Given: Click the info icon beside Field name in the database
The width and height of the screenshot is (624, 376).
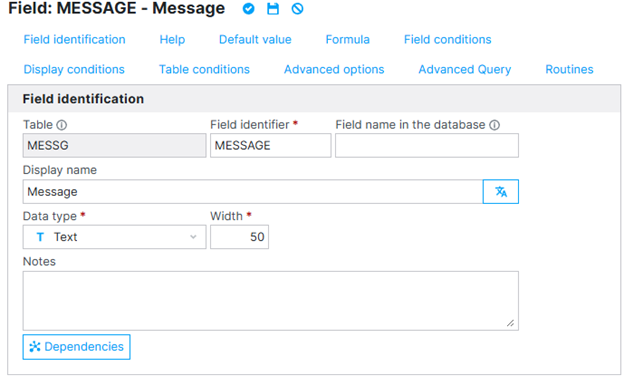Looking at the screenshot, I should (494, 125).
